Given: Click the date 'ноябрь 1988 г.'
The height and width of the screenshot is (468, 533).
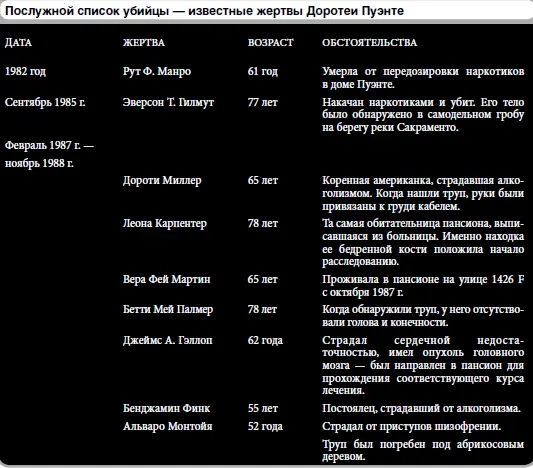Looking at the screenshot, I should 39,163.
